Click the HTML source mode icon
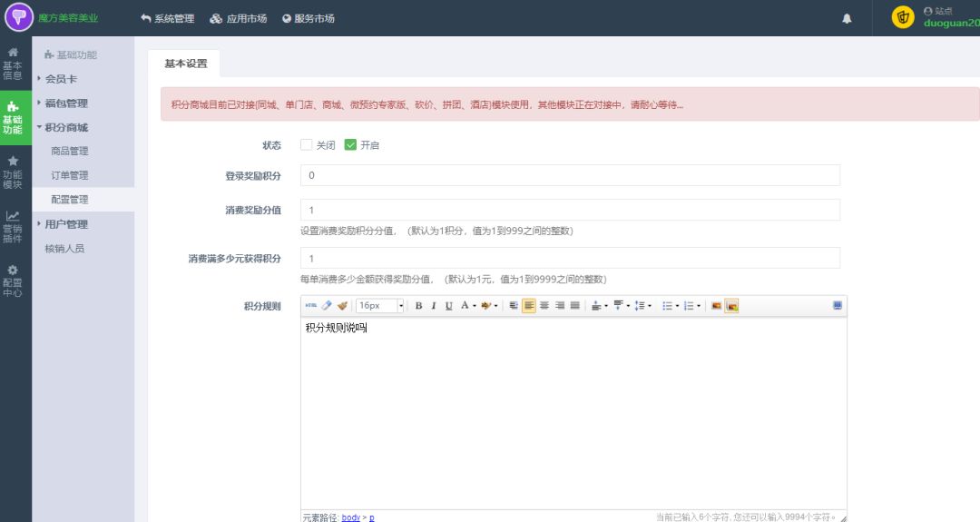This screenshot has width=980, height=522. [x=310, y=306]
